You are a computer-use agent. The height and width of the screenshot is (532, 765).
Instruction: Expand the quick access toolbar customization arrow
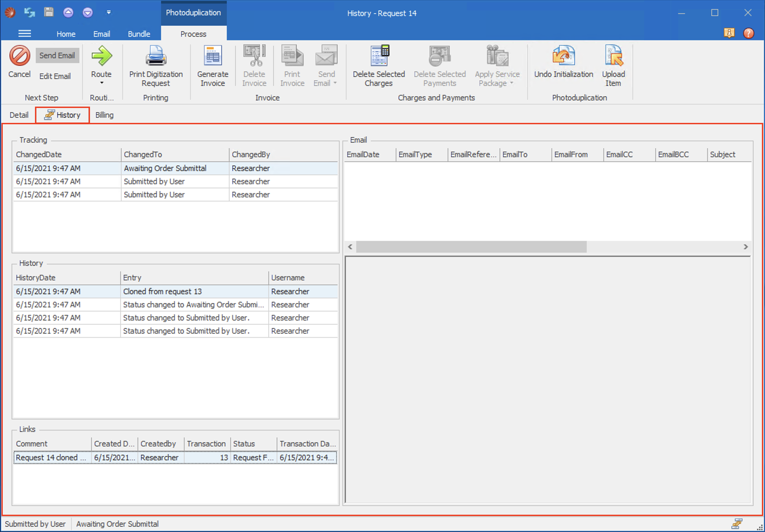click(108, 12)
